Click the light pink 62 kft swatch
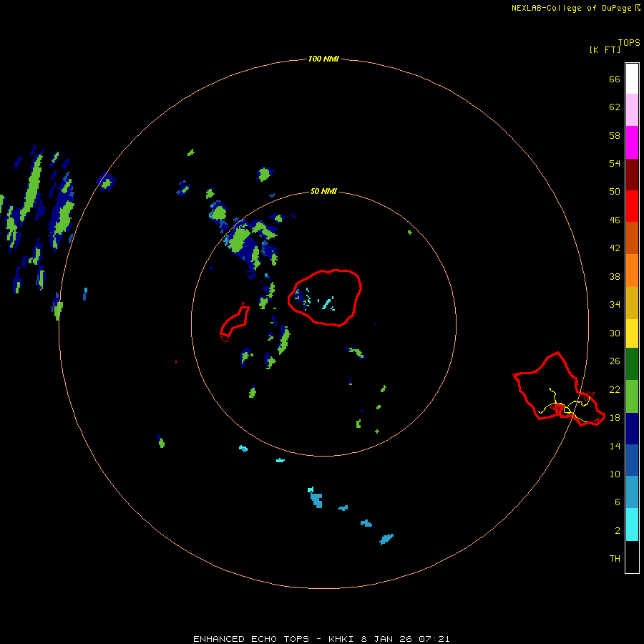The width and height of the screenshot is (644, 644). click(632, 109)
